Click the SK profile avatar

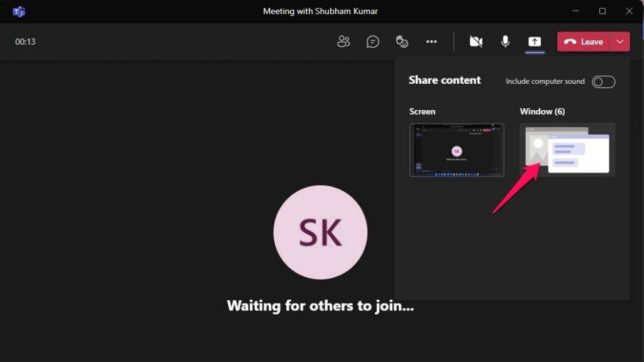coord(320,232)
